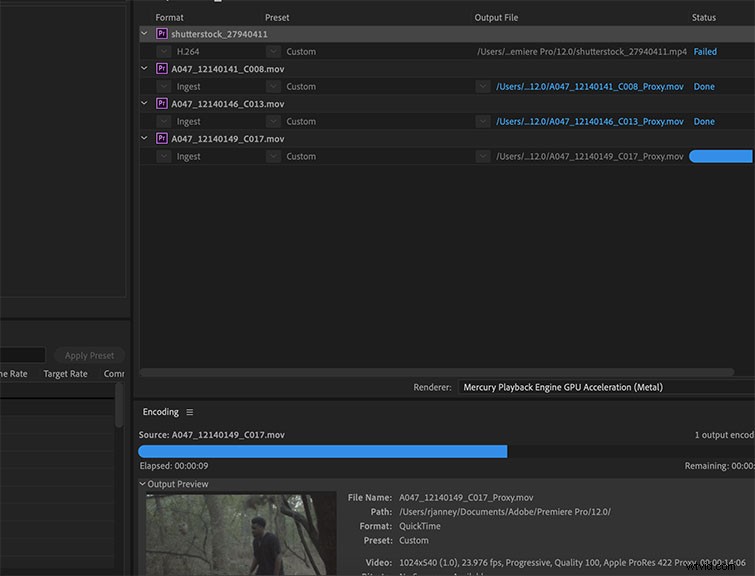Click Premiere icon beside A047_12140141_C008.mov

162,69
